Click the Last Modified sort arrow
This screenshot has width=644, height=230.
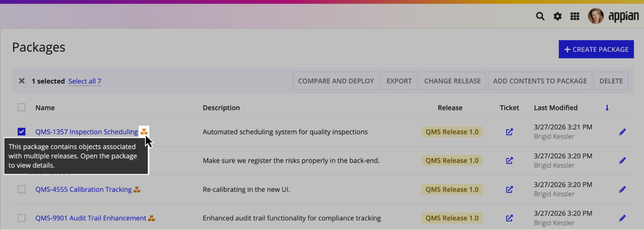pyautogui.click(x=607, y=108)
